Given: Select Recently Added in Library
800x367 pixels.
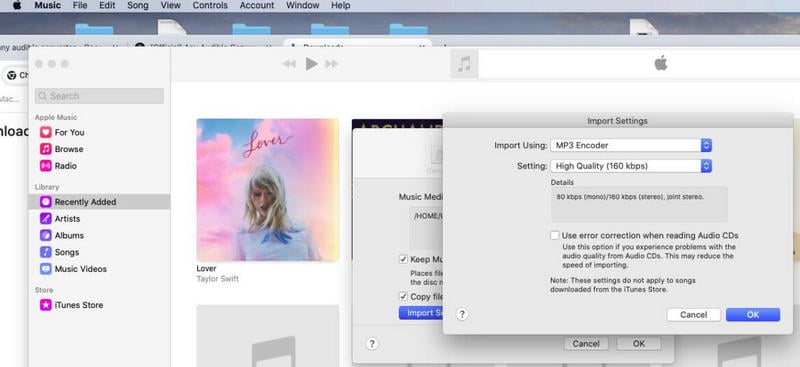Looking at the screenshot, I should (x=99, y=202).
